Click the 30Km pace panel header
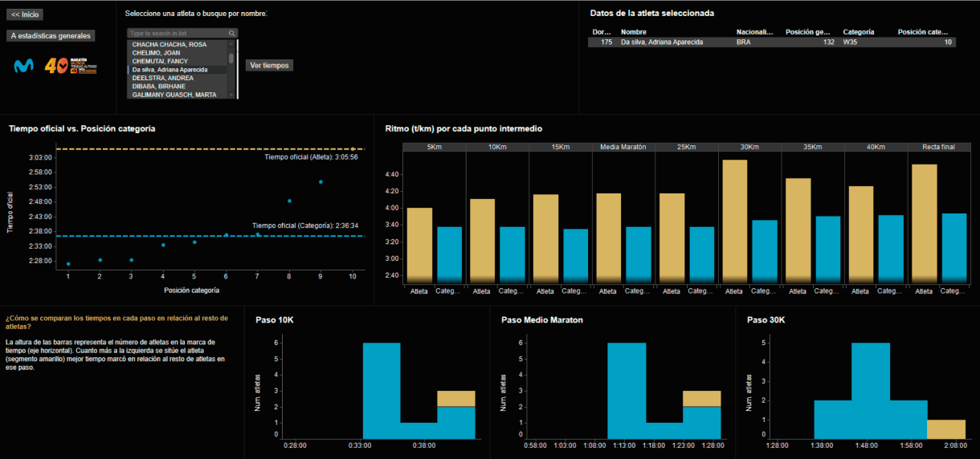Viewport: 980px width, 459px height. (749, 147)
